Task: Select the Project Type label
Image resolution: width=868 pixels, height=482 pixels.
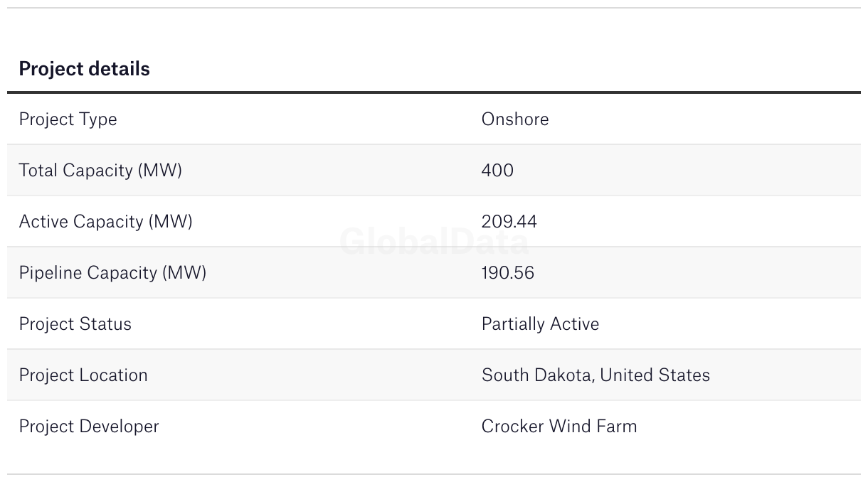Action: 68,119
